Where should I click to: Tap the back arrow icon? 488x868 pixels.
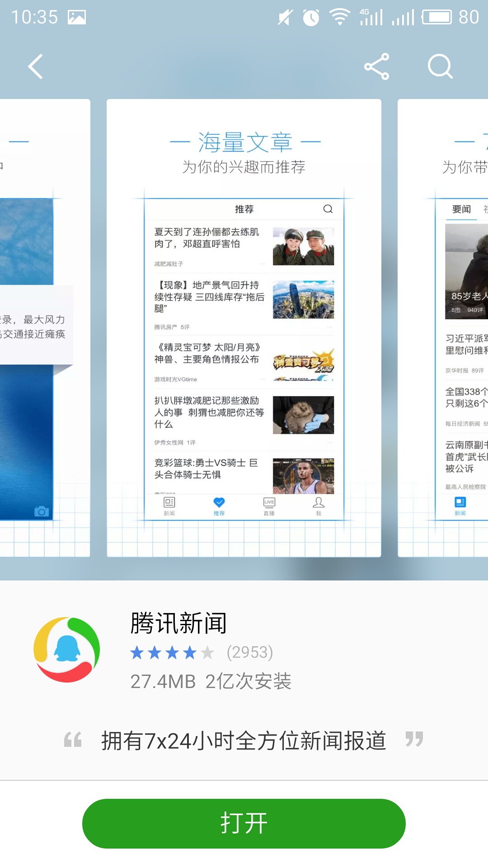[x=36, y=67]
